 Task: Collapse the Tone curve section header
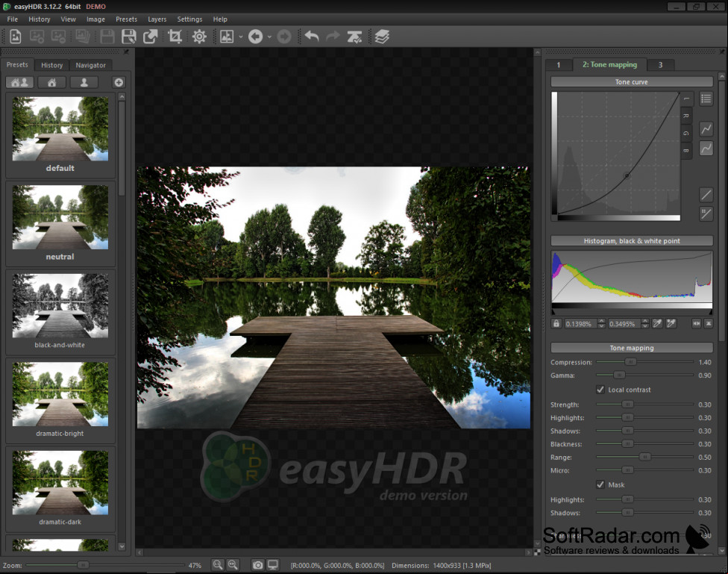(x=632, y=82)
